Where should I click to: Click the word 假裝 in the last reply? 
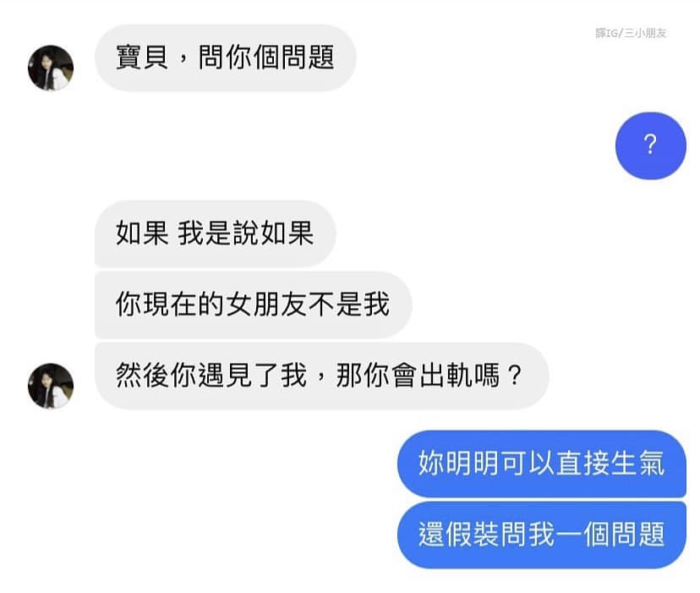473,534
